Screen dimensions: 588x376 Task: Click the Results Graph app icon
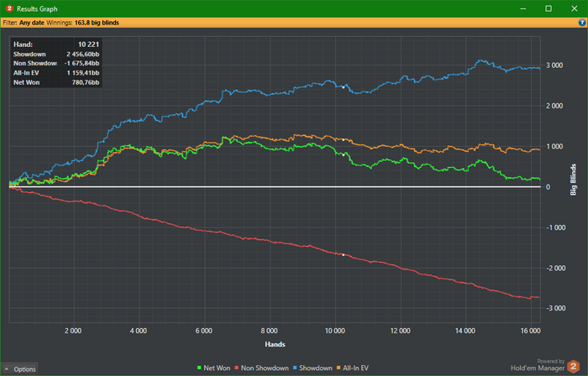pyautogui.click(x=9, y=8)
